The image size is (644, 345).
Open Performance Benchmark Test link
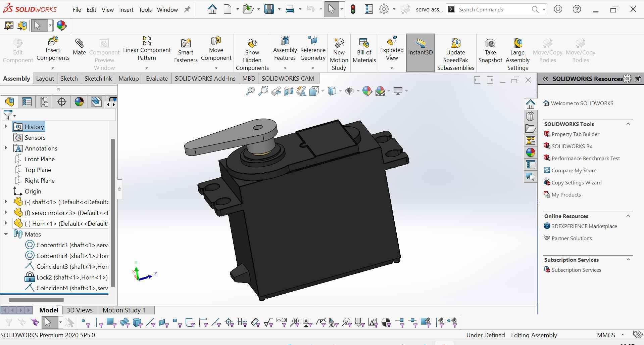point(586,158)
